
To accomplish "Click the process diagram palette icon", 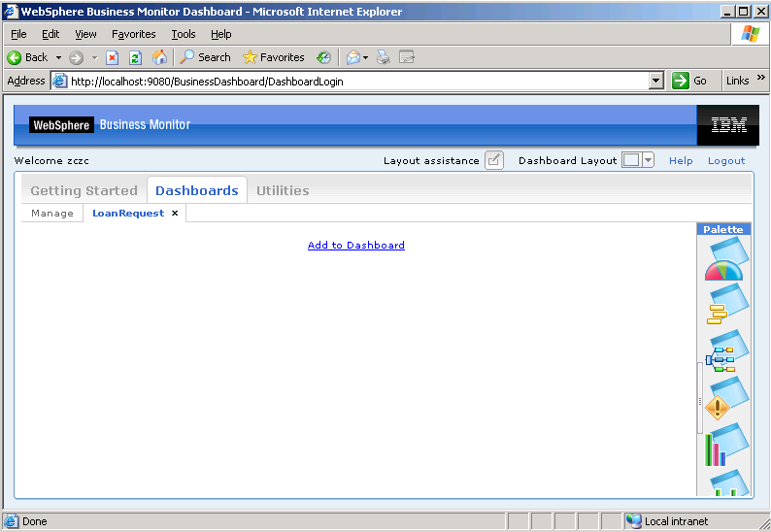I will [x=727, y=351].
